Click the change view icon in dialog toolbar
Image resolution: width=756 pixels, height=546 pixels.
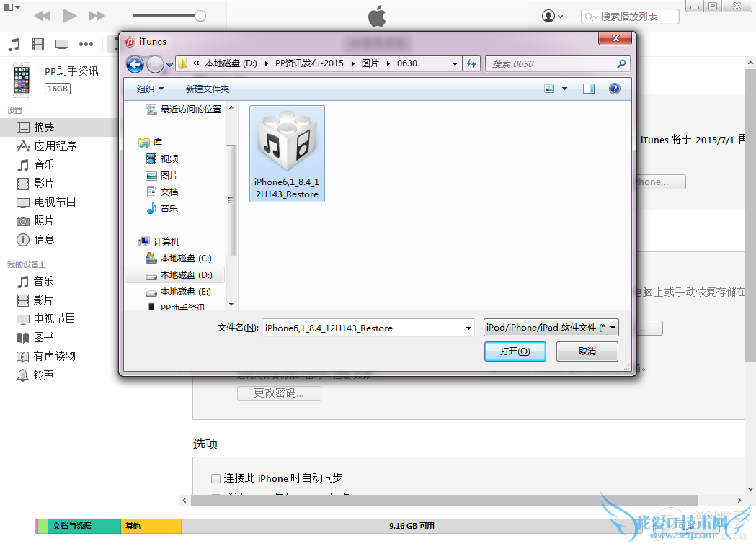(x=549, y=89)
